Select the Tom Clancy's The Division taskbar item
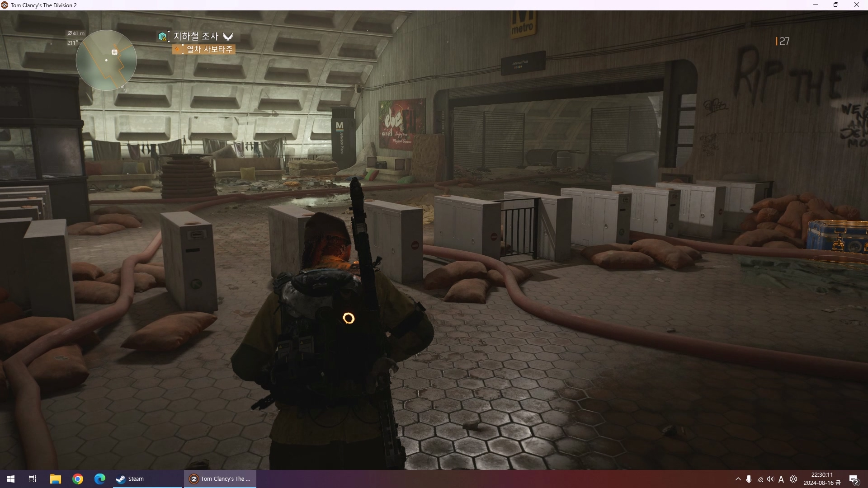The image size is (868, 488). pos(220,479)
